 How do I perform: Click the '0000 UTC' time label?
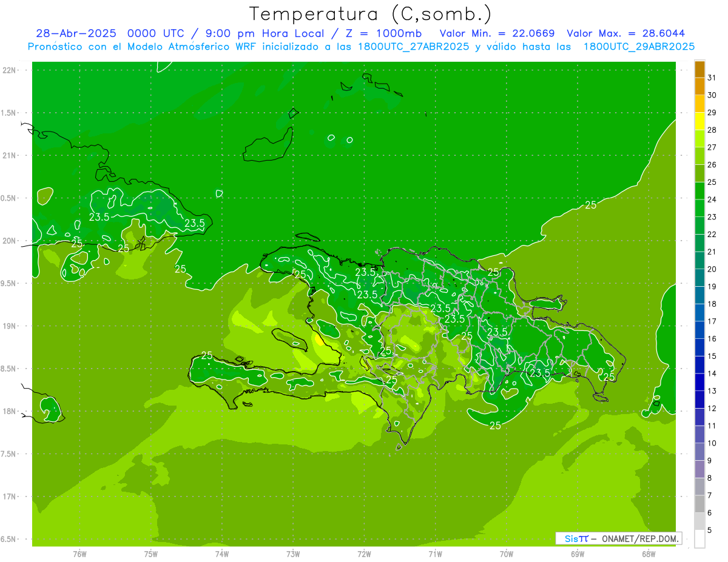157,33
